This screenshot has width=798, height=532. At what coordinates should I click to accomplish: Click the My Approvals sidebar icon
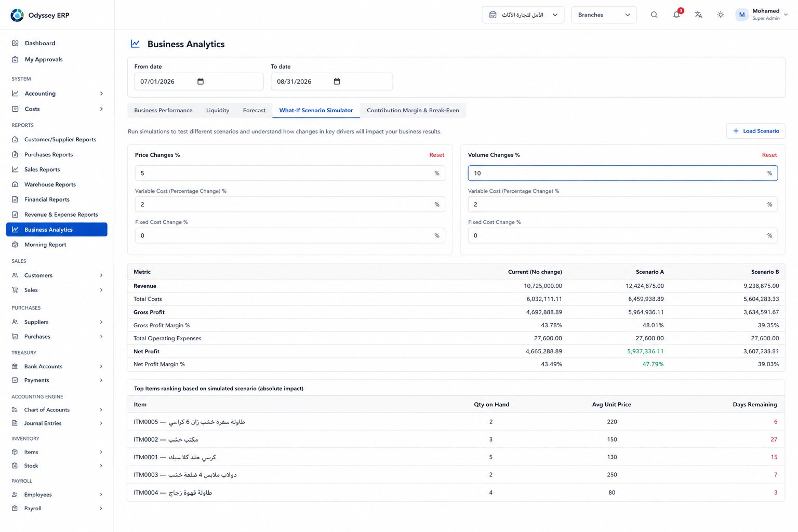point(15,59)
